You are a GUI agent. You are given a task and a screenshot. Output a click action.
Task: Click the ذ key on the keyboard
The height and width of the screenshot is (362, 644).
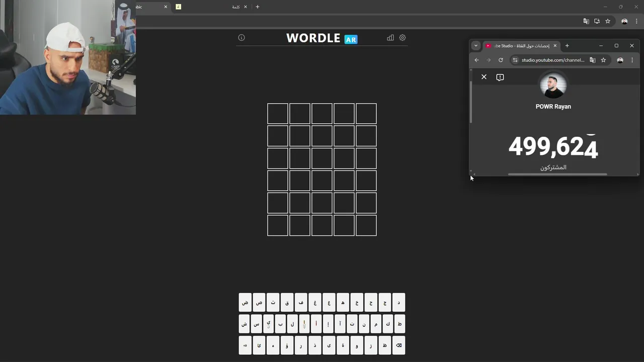coord(315,345)
